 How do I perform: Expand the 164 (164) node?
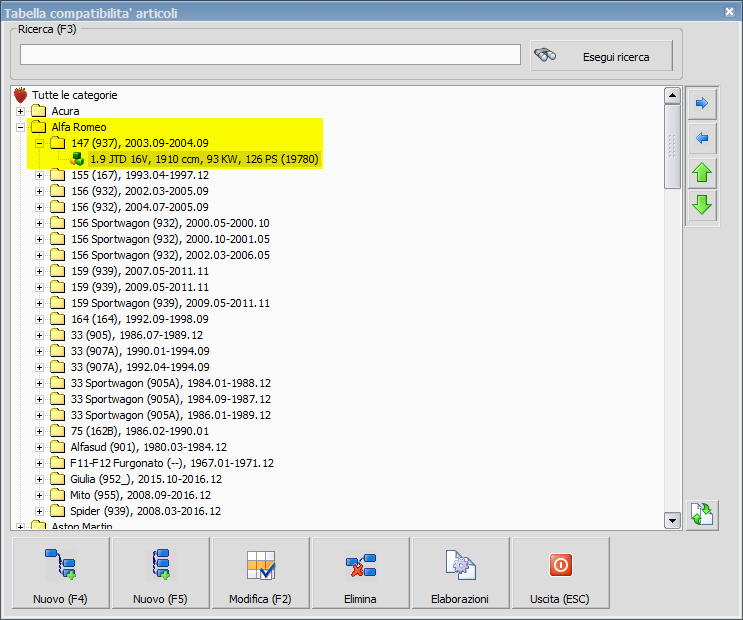tap(39, 319)
